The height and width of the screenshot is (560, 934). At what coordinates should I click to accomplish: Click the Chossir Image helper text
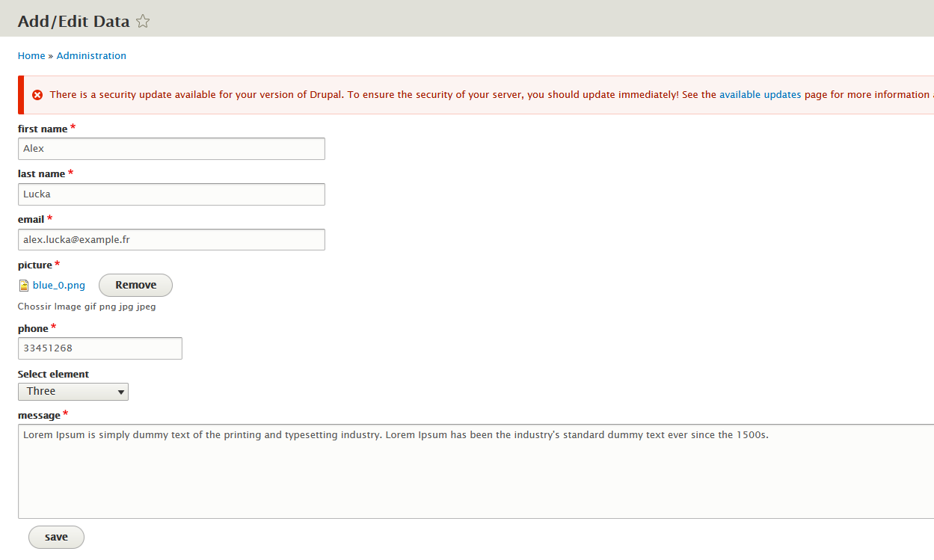point(87,307)
